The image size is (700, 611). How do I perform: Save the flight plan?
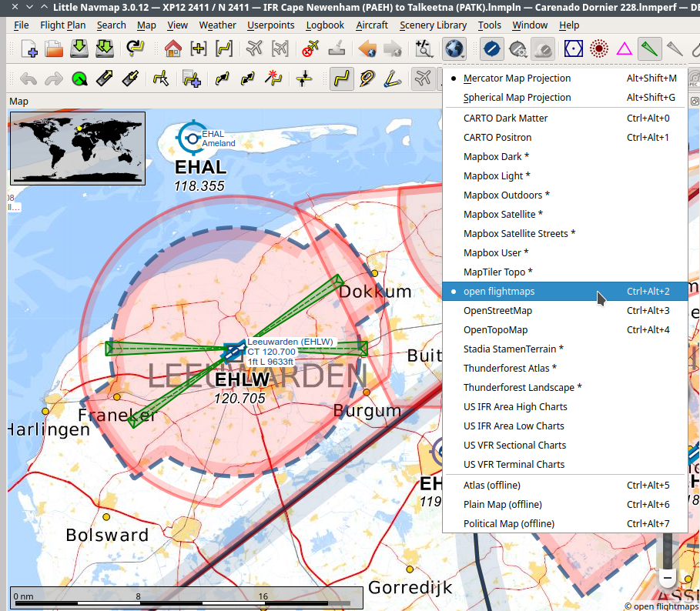pyautogui.click(x=79, y=48)
